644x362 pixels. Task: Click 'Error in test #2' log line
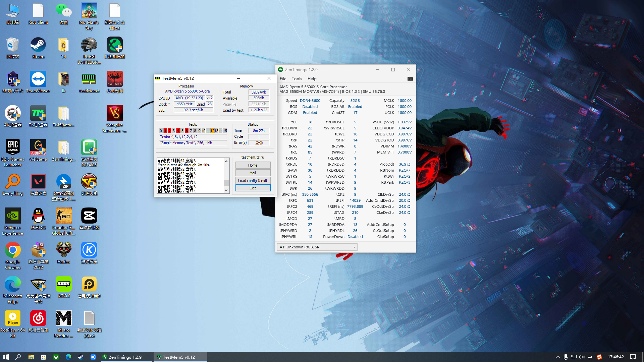pyautogui.click(x=184, y=165)
